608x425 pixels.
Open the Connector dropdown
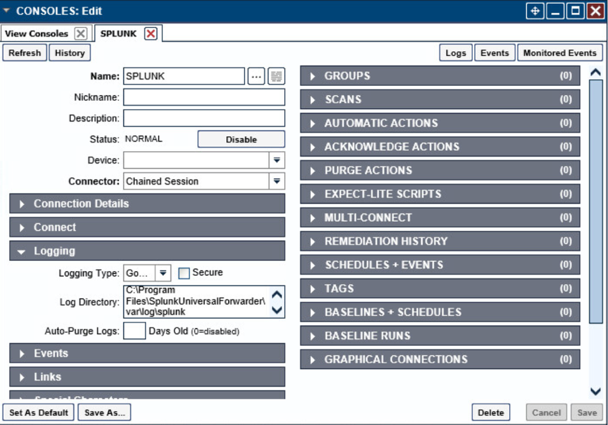[277, 181]
